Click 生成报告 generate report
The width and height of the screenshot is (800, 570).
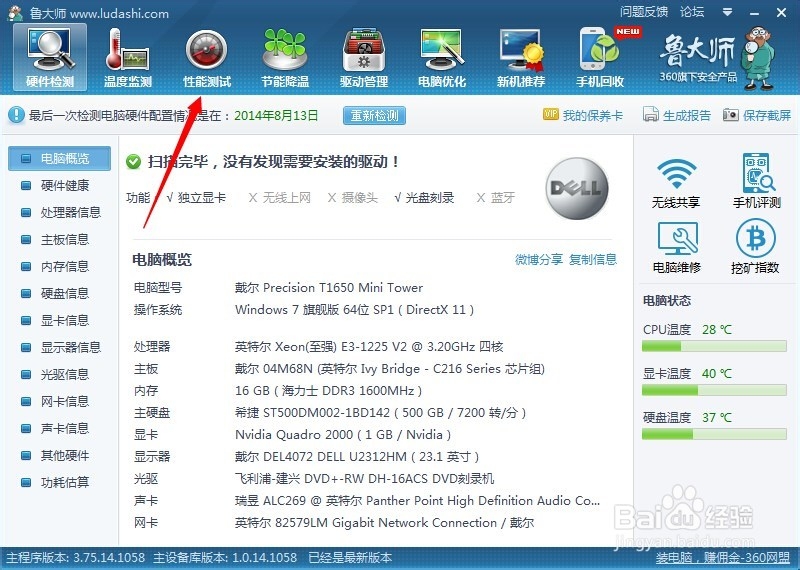click(686, 115)
